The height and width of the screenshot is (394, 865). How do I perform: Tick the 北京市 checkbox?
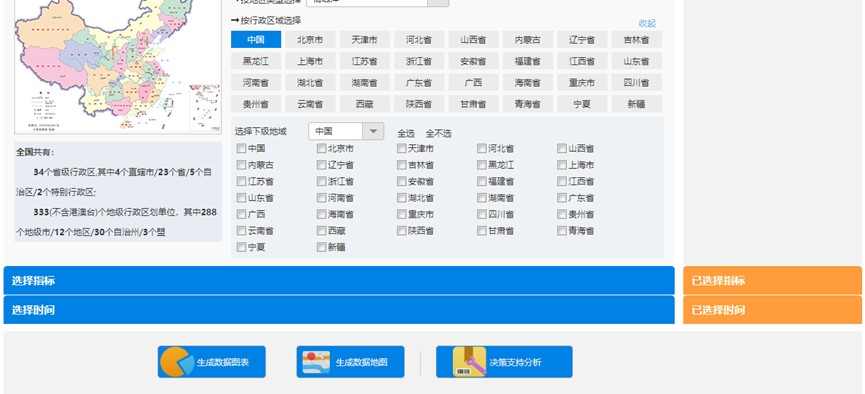tap(321, 148)
